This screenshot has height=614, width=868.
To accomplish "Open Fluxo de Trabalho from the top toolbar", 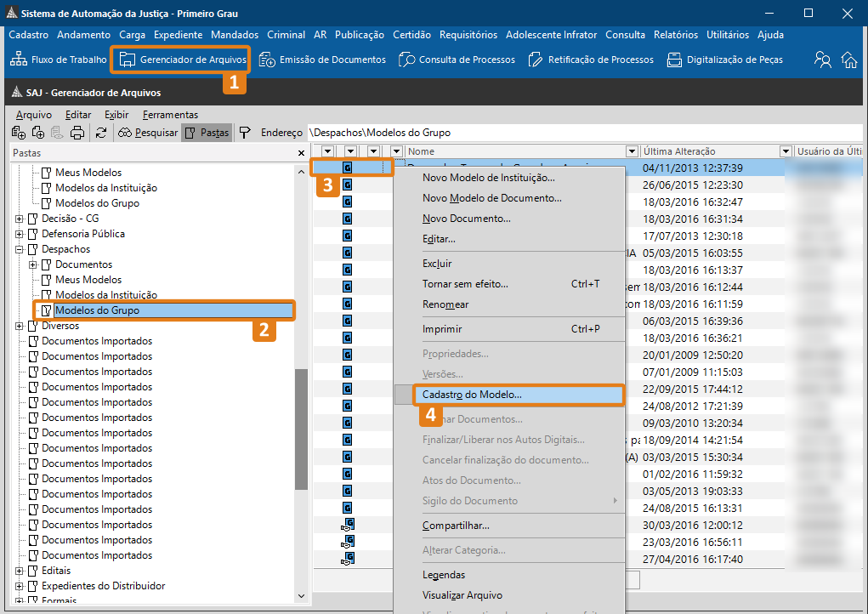I will pyautogui.click(x=58, y=60).
